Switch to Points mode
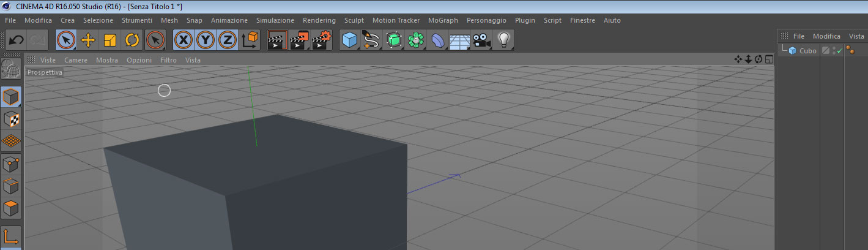Image resolution: width=868 pixels, height=250 pixels. [12, 164]
